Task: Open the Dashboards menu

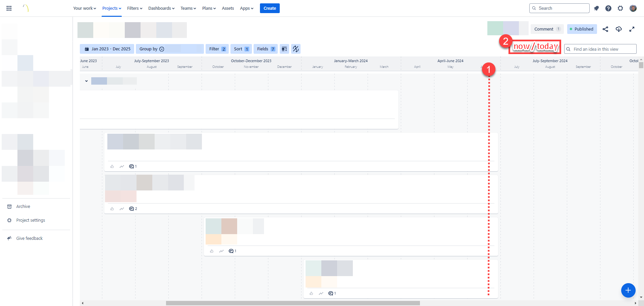Action: point(161,8)
